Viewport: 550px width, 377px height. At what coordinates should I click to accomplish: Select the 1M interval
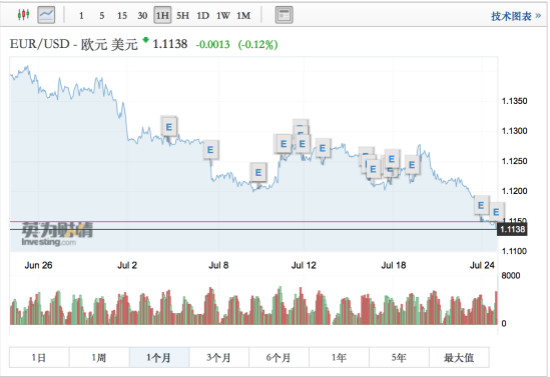tap(244, 15)
